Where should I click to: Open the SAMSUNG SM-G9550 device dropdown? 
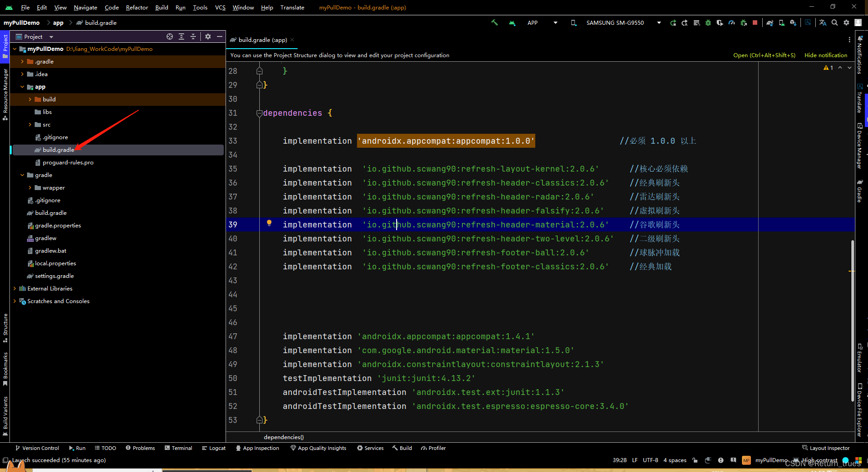point(617,23)
